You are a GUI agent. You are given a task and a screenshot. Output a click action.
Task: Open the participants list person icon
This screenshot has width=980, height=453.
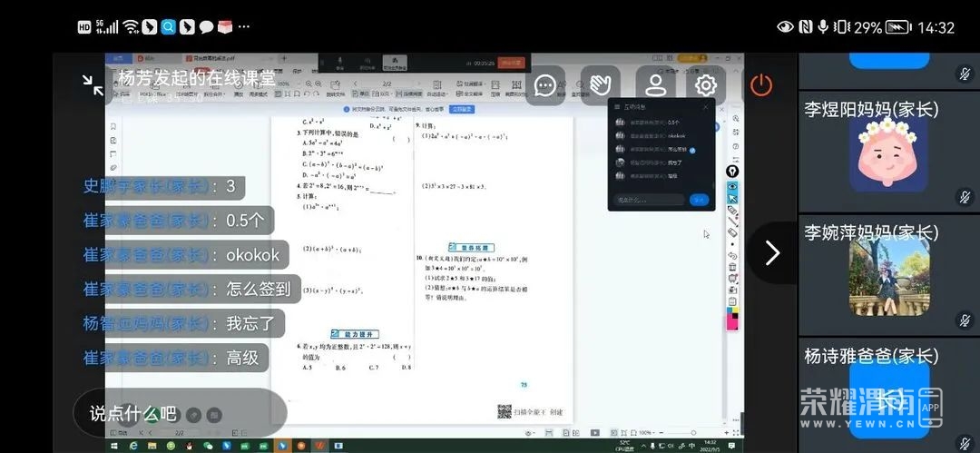coord(654,85)
